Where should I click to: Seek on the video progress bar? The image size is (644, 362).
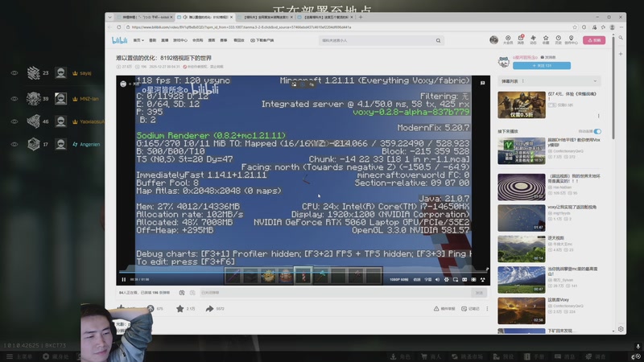pyautogui.click(x=303, y=271)
